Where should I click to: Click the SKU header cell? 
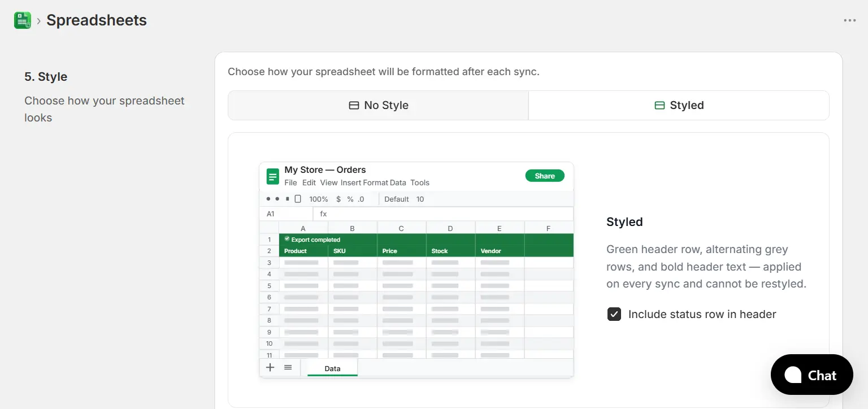tap(353, 251)
